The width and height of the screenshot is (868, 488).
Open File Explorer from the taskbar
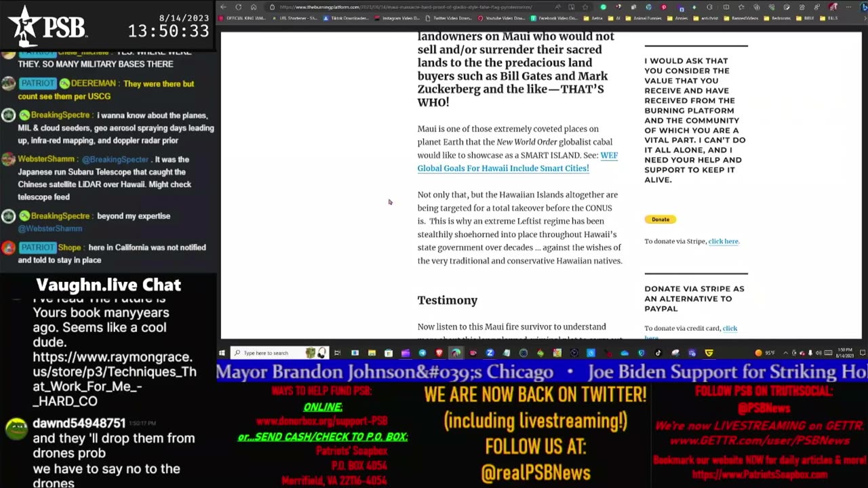click(x=372, y=352)
